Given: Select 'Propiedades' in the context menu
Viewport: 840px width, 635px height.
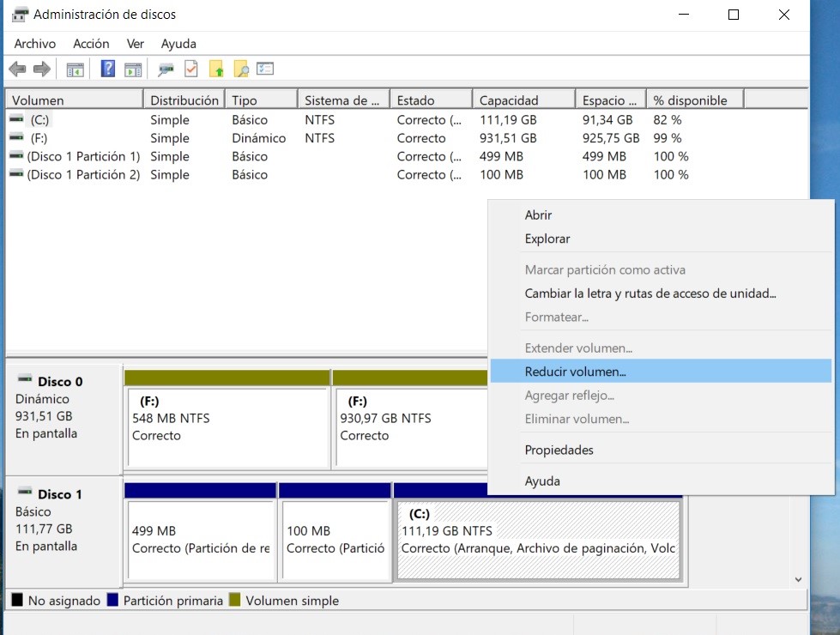Looking at the screenshot, I should click(x=559, y=450).
